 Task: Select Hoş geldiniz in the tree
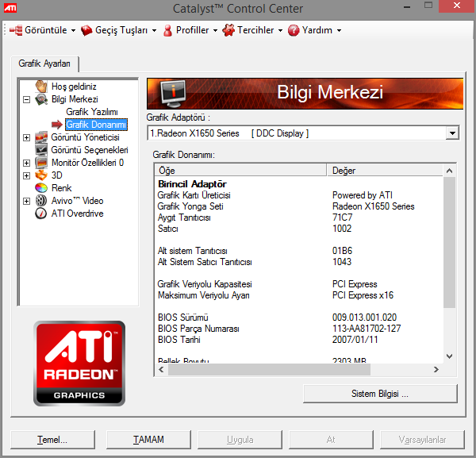pos(74,87)
